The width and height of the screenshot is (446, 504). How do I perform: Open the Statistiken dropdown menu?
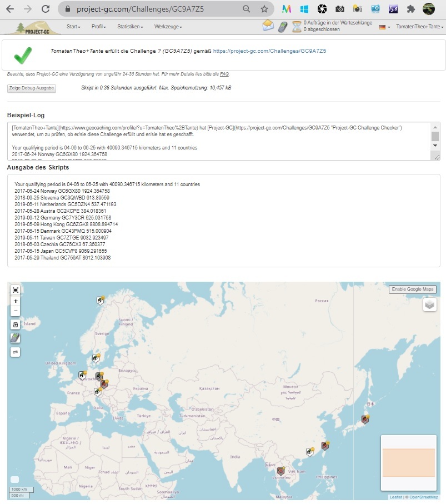pos(130,27)
